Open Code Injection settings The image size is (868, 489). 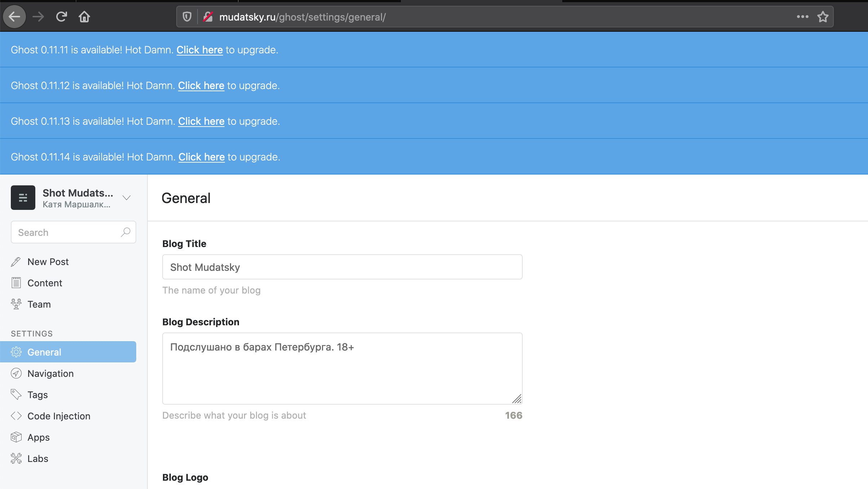[x=59, y=416]
